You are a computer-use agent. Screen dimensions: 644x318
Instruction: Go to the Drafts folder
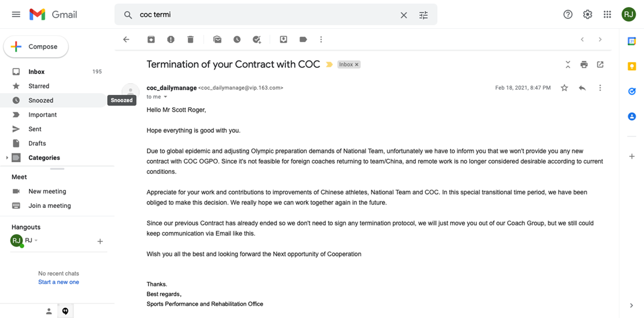(x=37, y=143)
